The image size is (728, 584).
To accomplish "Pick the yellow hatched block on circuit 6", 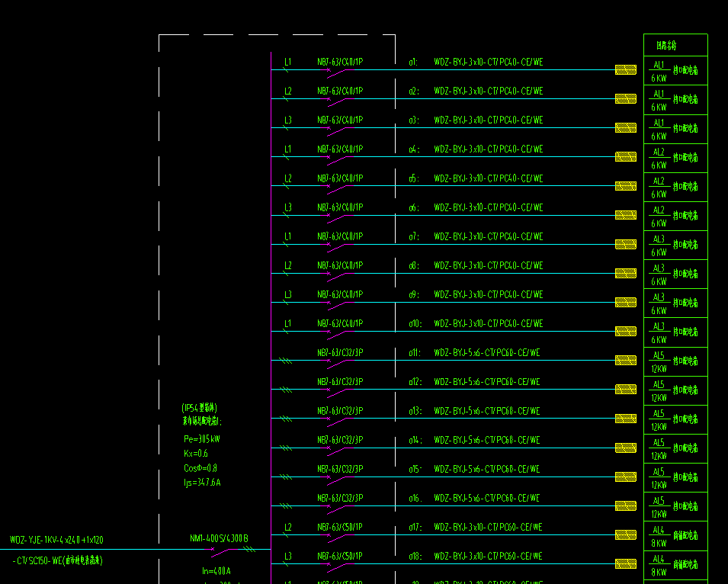I will [625, 215].
